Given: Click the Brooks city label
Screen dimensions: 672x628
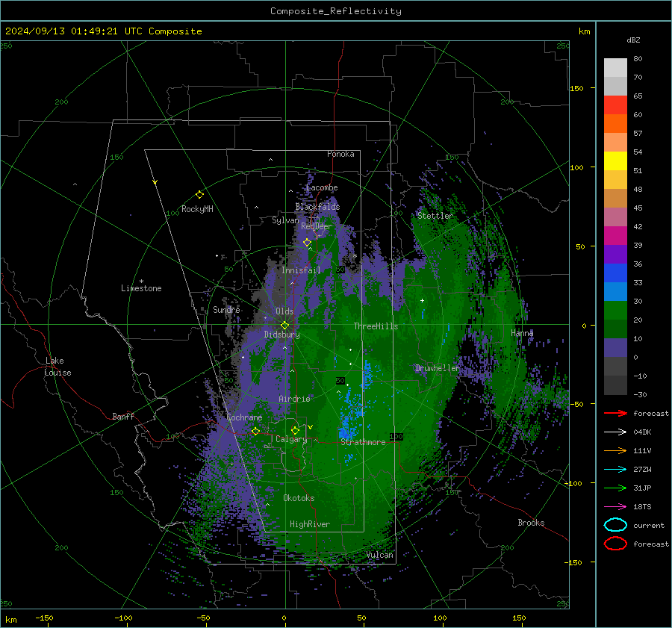Looking at the screenshot, I should [531, 523].
